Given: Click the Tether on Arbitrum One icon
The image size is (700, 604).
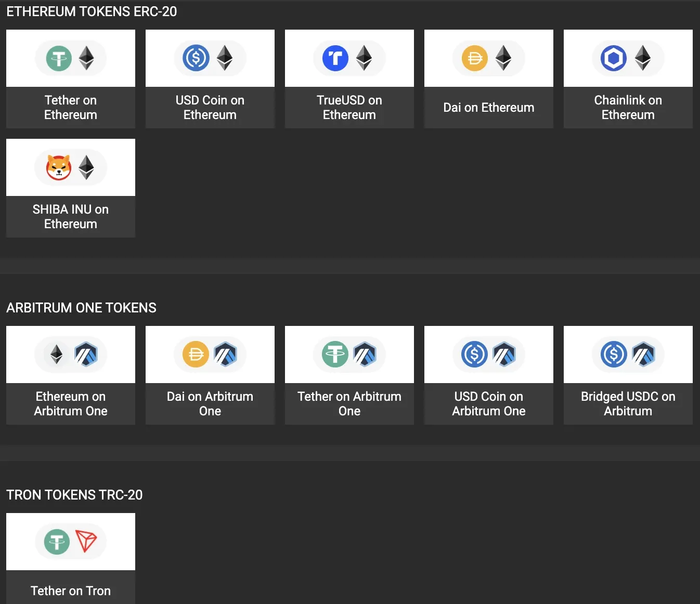Looking at the screenshot, I should point(335,354).
